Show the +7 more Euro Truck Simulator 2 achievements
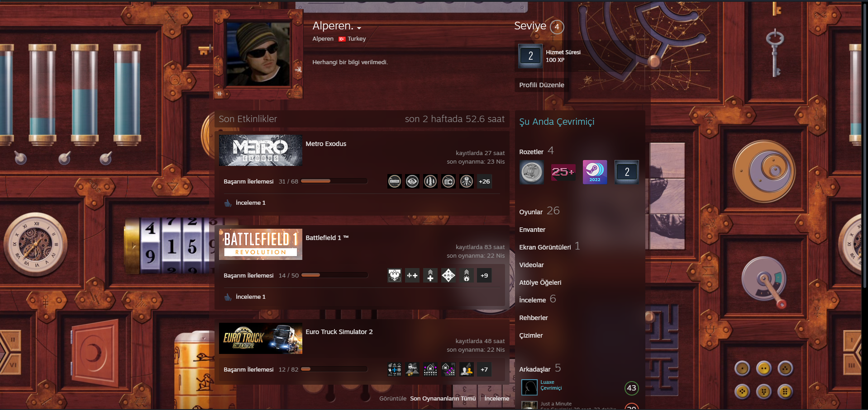The width and height of the screenshot is (868, 410). (484, 369)
